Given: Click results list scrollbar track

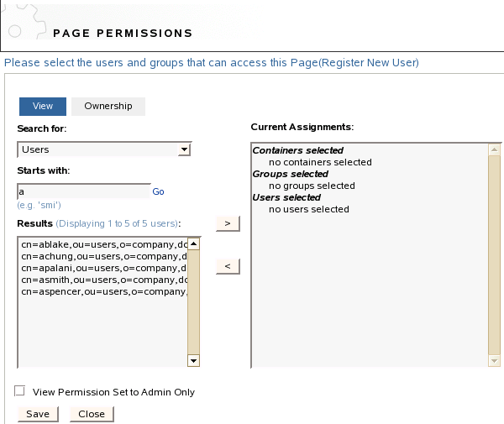Looking at the screenshot, I should point(193,302).
